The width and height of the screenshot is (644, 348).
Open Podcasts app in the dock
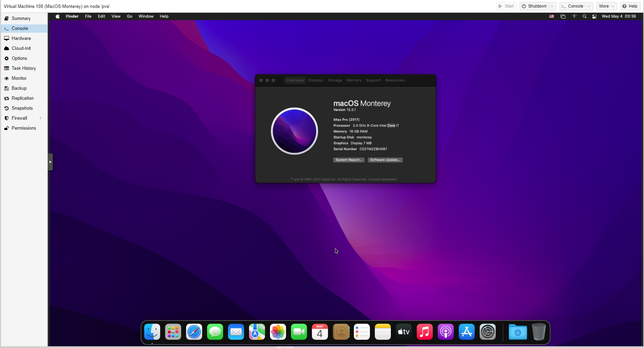445,332
